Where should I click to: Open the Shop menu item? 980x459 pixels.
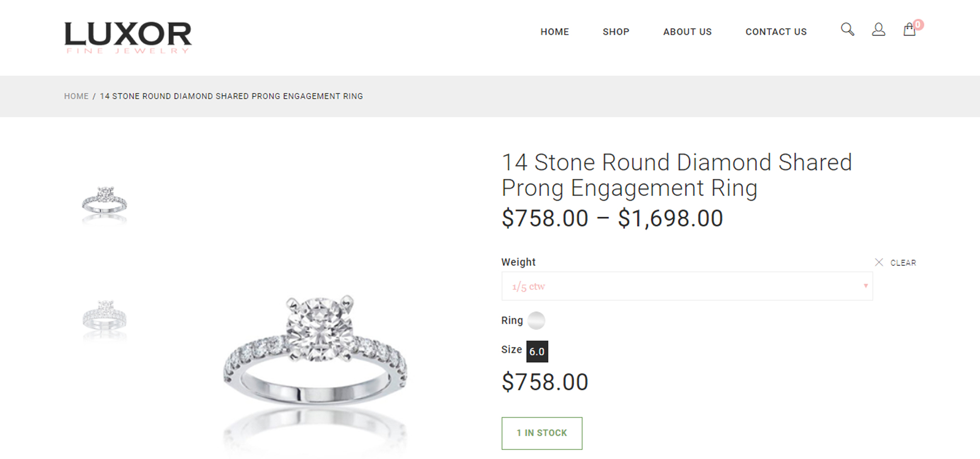click(616, 32)
